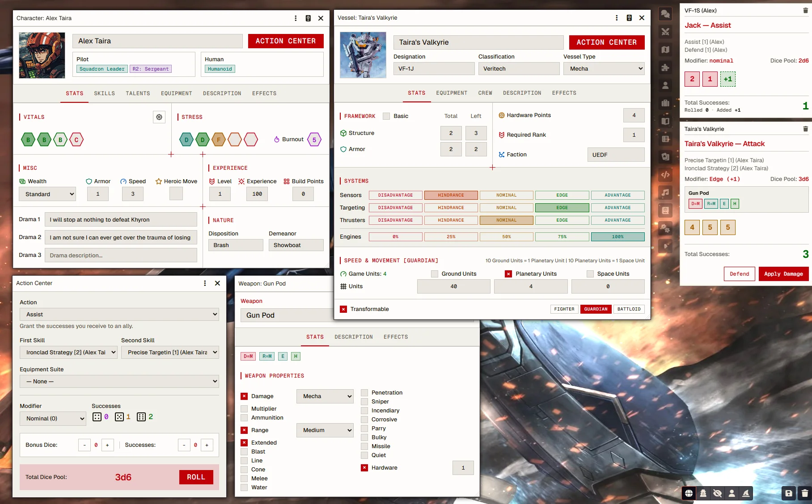Open the Second Skill dropdown
Screen dimensions: 812x504
tap(170, 353)
